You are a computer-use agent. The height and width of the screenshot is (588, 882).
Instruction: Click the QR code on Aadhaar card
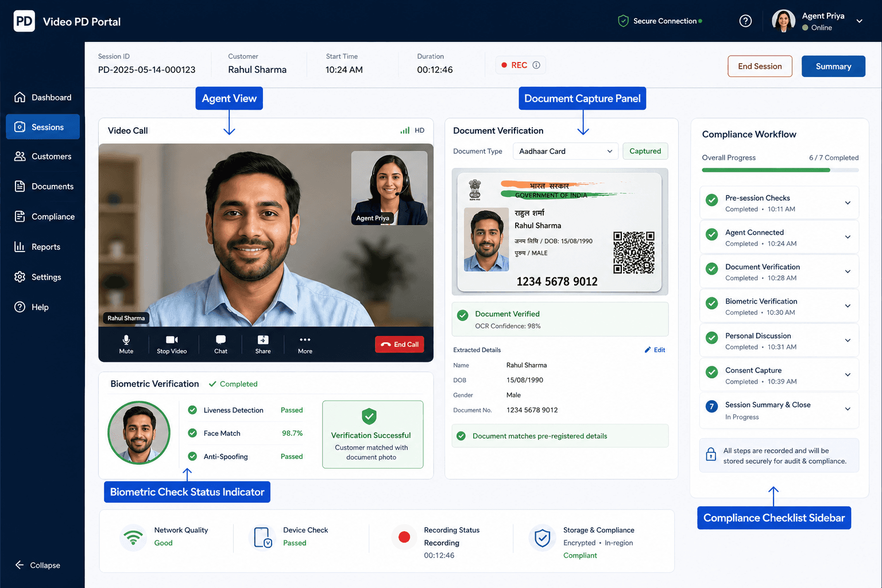click(x=634, y=253)
